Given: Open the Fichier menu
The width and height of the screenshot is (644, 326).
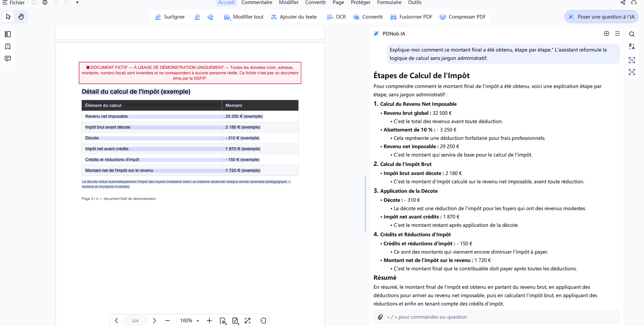Looking at the screenshot, I should [14, 3].
